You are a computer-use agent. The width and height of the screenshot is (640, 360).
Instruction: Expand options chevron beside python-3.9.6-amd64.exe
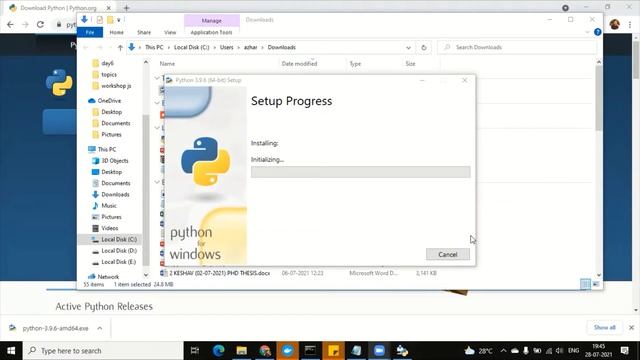[100, 328]
